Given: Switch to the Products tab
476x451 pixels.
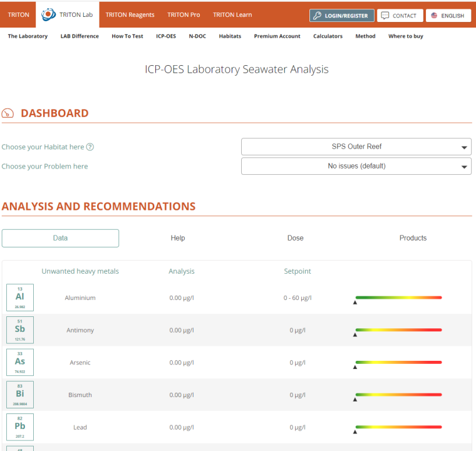Looking at the screenshot, I should tap(413, 238).
